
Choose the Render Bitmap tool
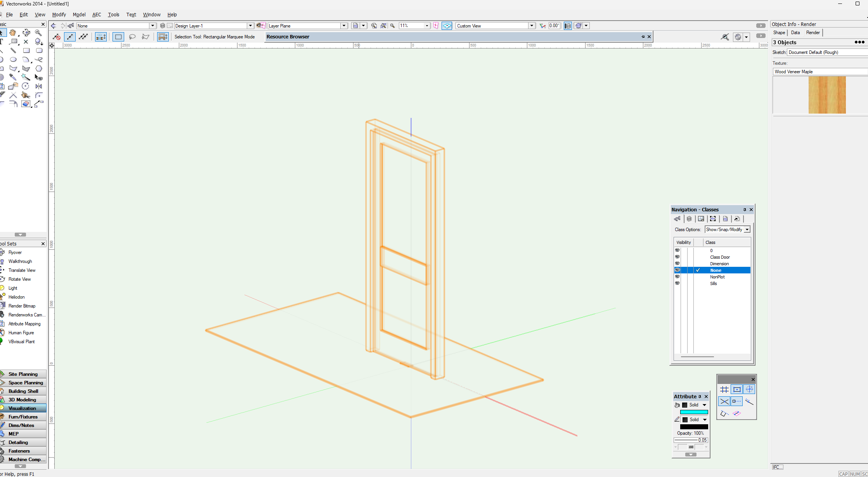(x=22, y=306)
